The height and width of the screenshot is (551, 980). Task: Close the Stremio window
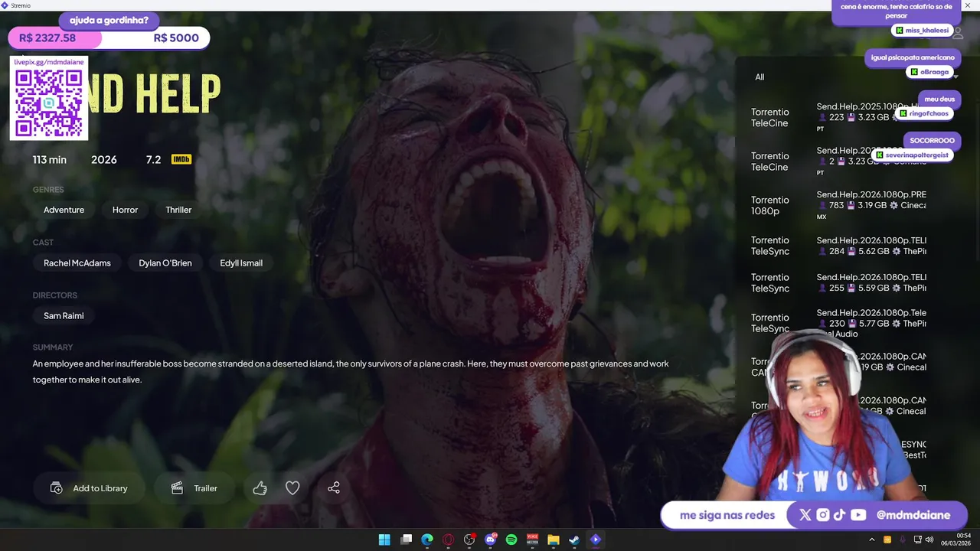pos(967,5)
